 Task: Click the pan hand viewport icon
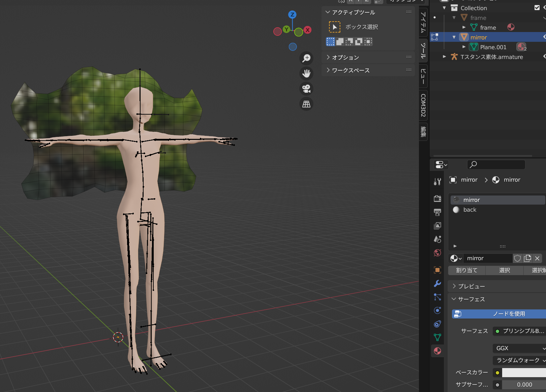306,73
